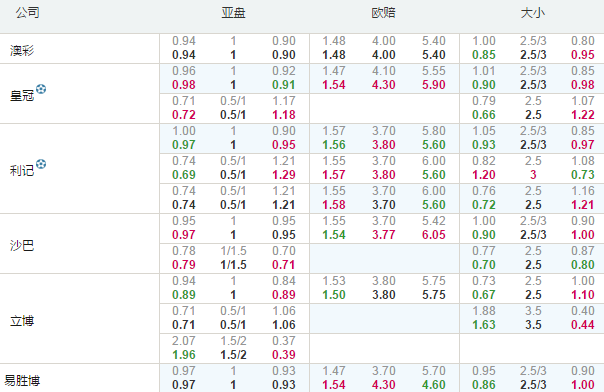This screenshot has height=392, width=604.
Task: Click the red 1.29 value in 利记 row
Action: (284, 175)
